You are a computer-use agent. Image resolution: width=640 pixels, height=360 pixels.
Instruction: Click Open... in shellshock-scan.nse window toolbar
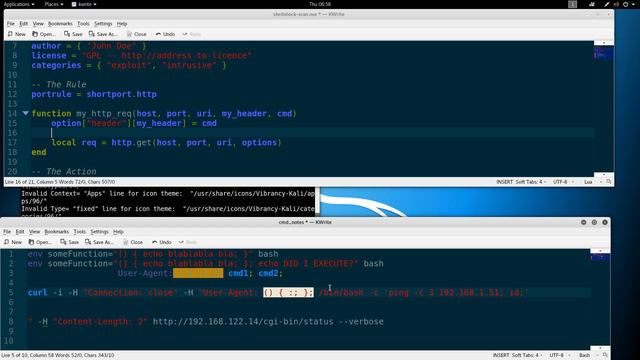(x=44, y=34)
